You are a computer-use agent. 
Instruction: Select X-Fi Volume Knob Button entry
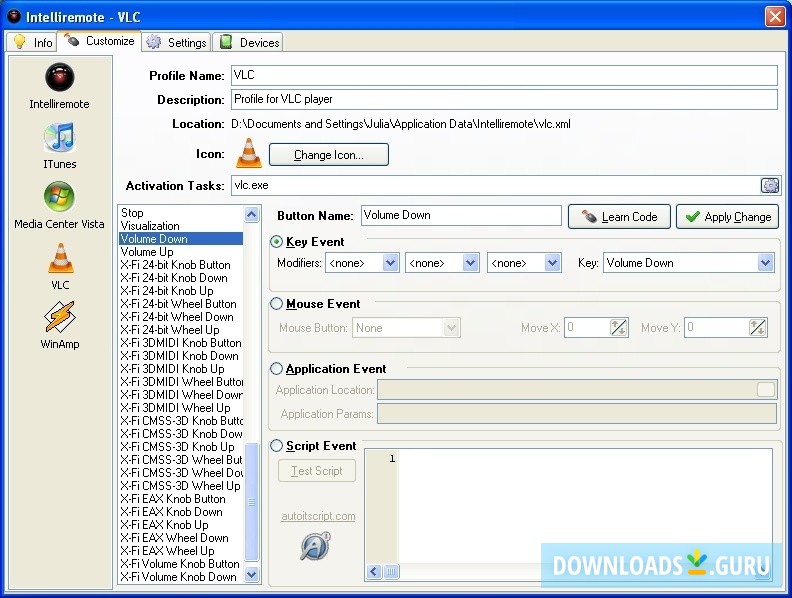click(x=181, y=564)
